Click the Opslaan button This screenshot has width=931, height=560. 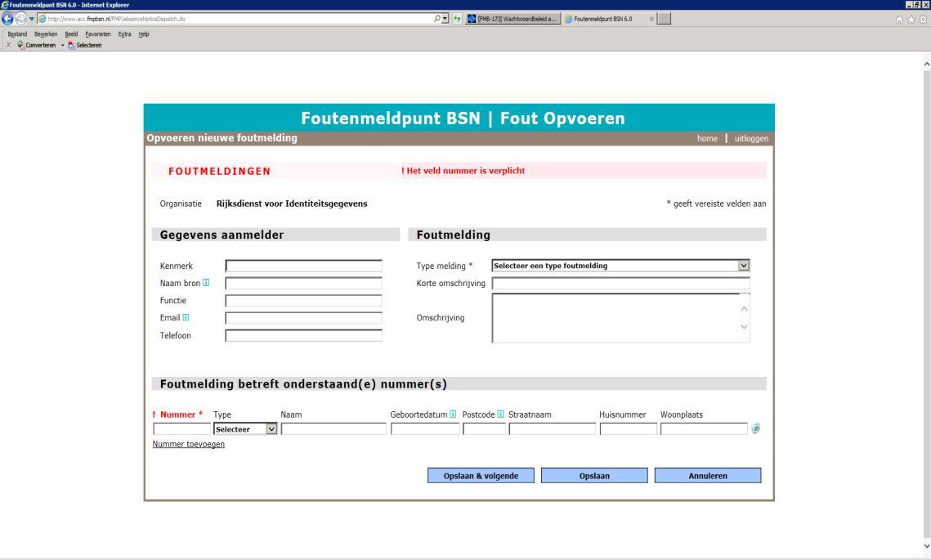tap(594, 476)
